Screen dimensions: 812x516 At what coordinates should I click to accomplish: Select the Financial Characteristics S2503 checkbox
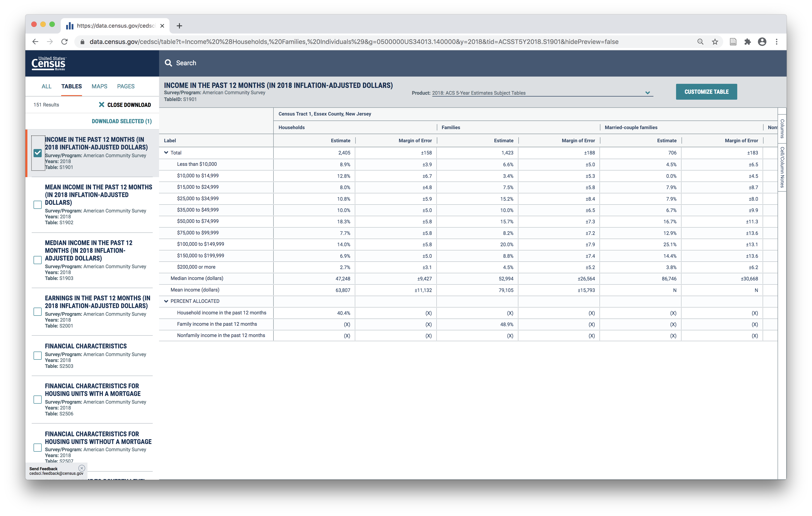click(38, 356)
